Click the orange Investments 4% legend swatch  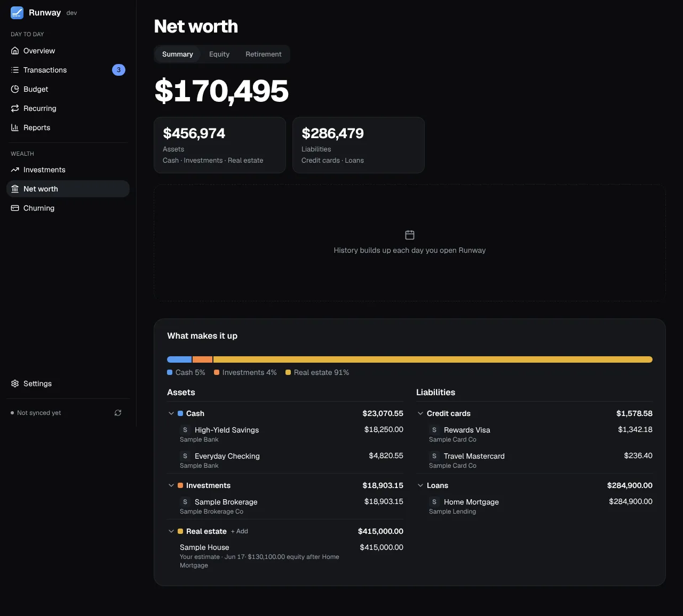(x=217, y=372)
